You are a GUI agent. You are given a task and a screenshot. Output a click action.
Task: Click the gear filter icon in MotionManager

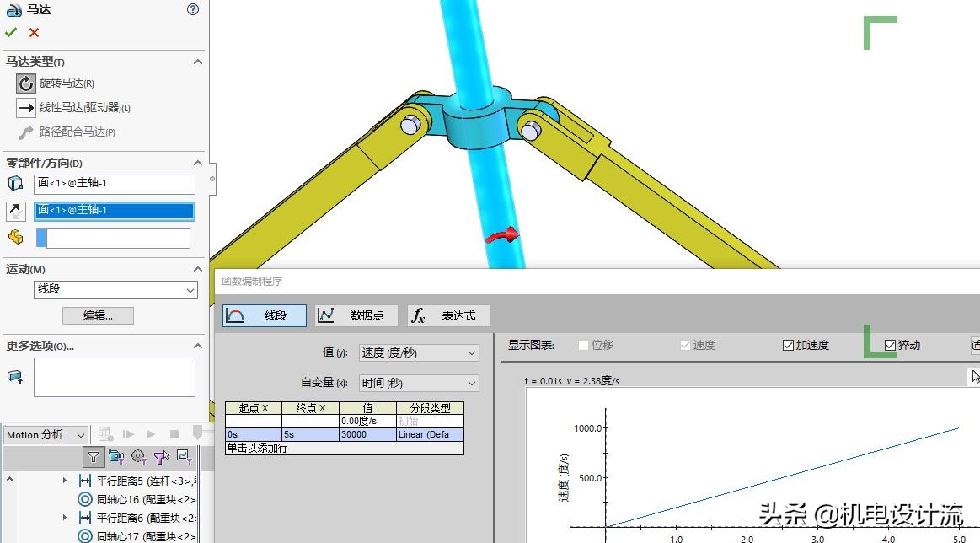pyautogui.click(x=138, y=456)
